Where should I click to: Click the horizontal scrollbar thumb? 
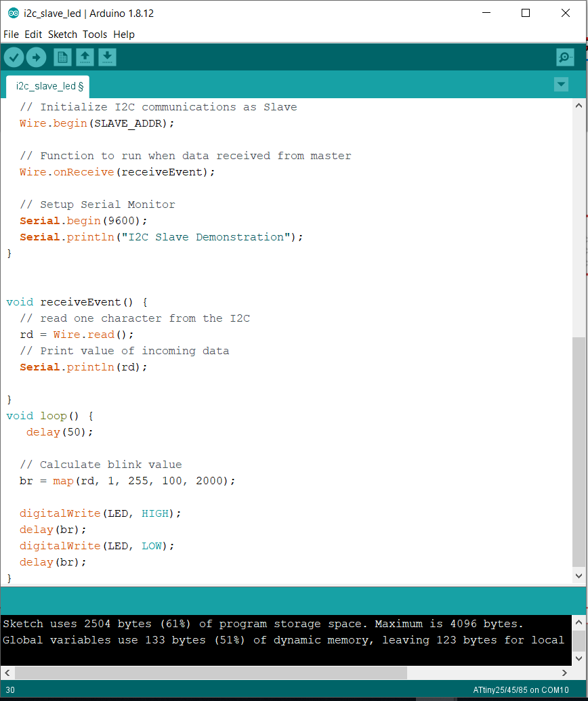coord(211,673)
